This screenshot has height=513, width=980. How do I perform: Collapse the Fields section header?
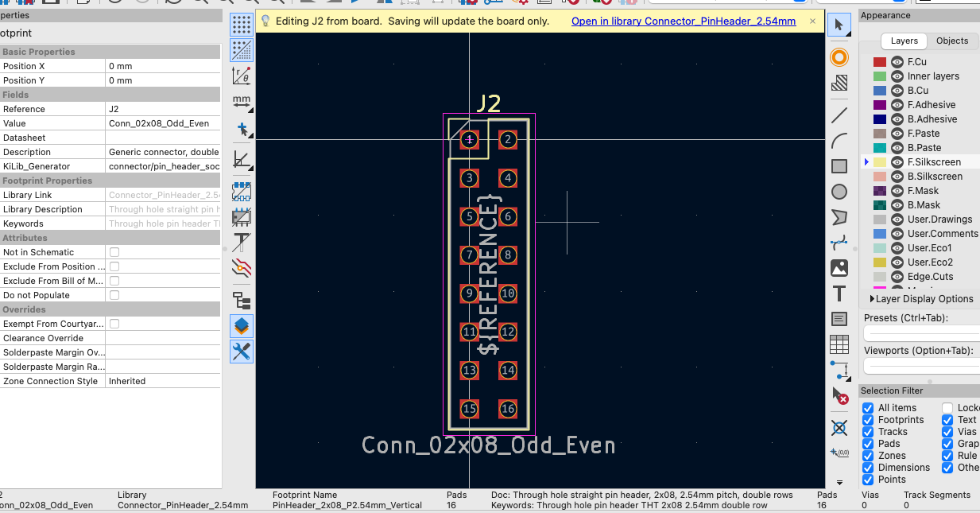tap(110, 95)
